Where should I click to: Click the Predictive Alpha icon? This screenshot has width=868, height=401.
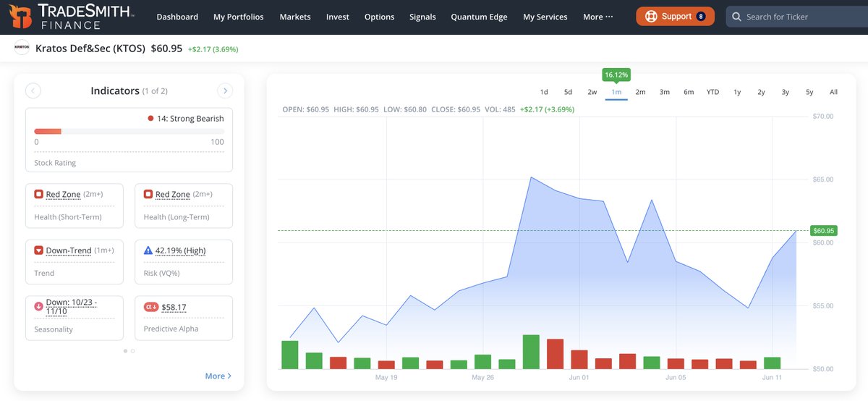coord(150,307)
